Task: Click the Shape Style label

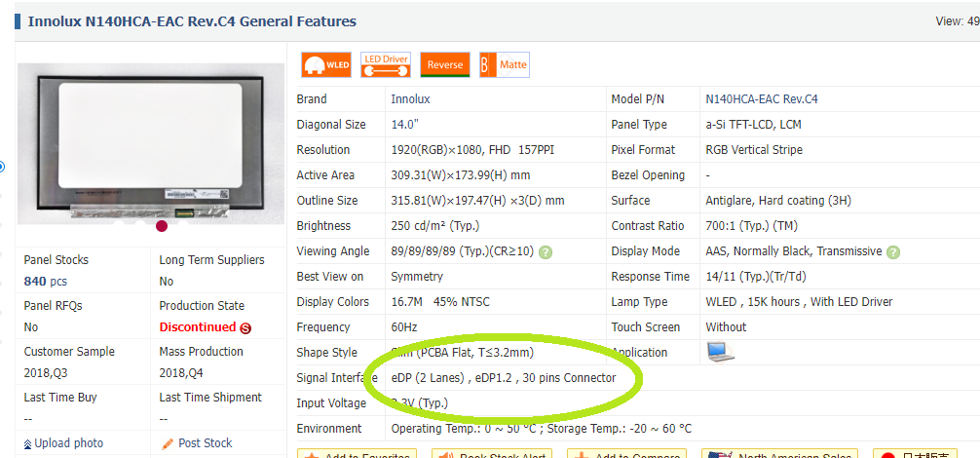Action: pyautogui.click(x=327, y=353)
